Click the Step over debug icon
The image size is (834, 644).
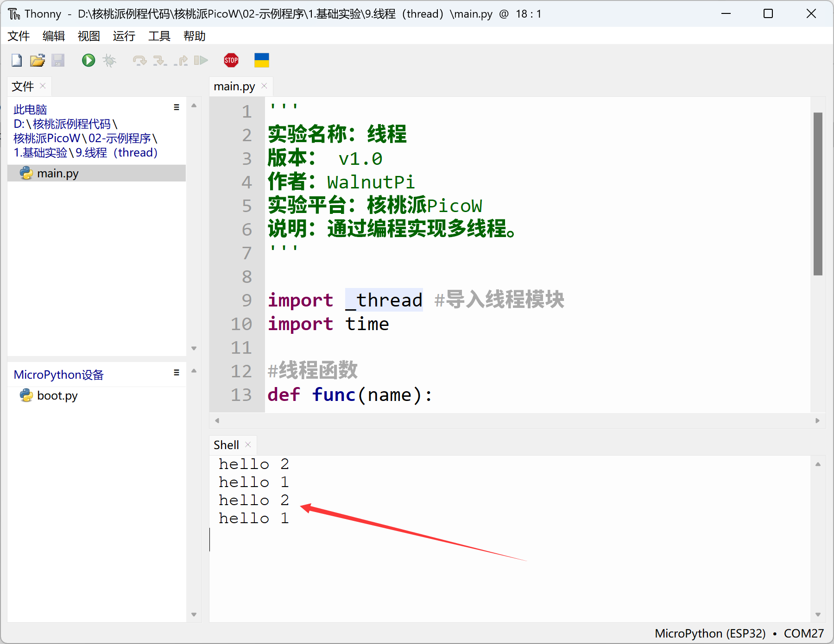pyautogui.click(x=139, y=60)
